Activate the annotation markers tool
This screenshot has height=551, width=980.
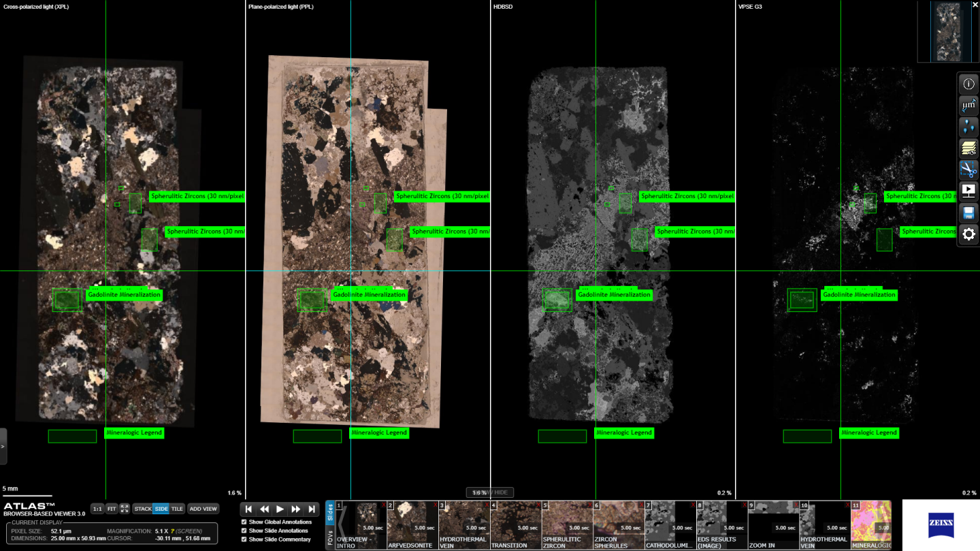(x=968, y=125)
